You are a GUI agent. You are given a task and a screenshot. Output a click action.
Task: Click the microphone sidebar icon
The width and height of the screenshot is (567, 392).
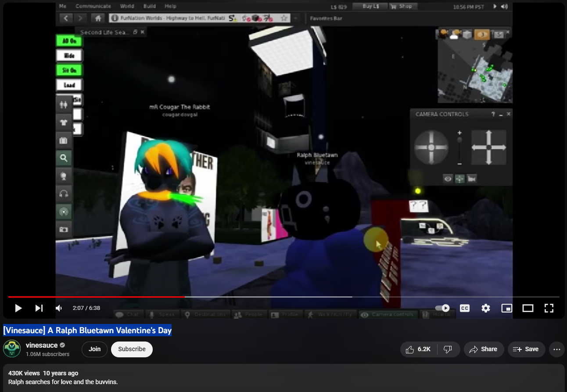pyautogui.click(x=64, y=176)
